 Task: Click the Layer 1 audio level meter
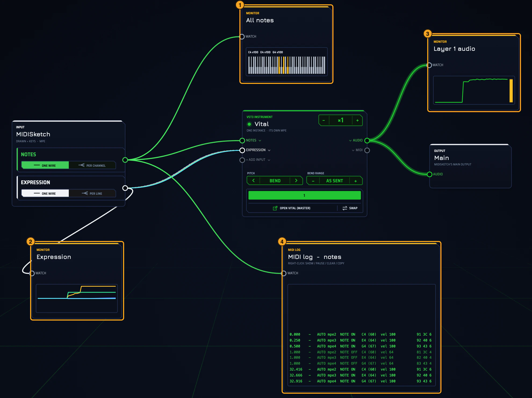[511, 91]
